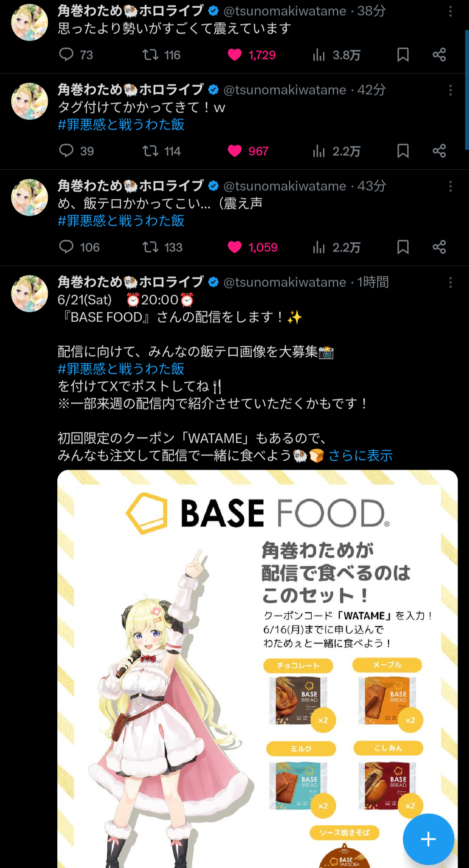This screenshot has height=868, width=469.
Task: Share the tweet posted 38 minutes ago
Action: pyautogui.click(x=439, y=55)
